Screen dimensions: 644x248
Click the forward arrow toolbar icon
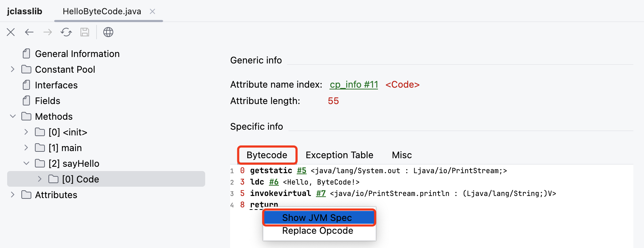48,32
